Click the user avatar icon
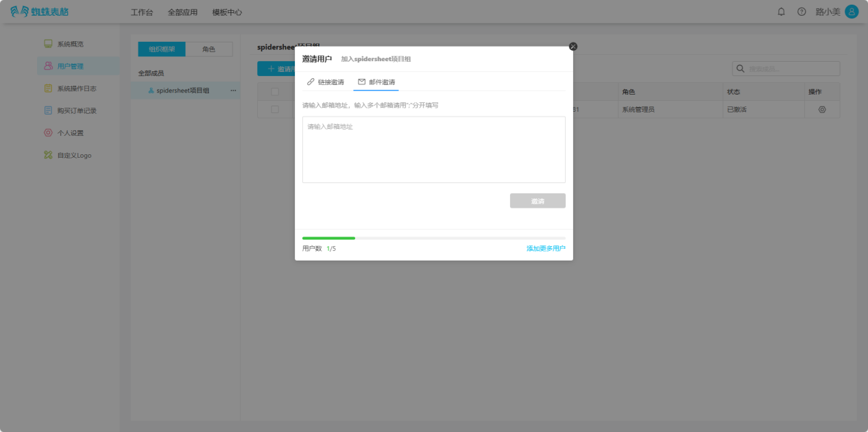Image resolution: width=868 pixels, height=432 pixels. pyautogui.click(x=852, y=12)
